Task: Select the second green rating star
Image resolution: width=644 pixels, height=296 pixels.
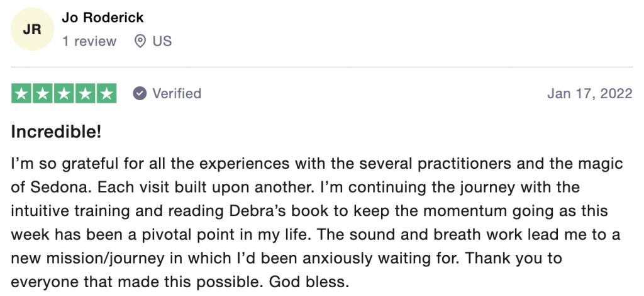Action: pyautogui.click(x=43, y=94)
